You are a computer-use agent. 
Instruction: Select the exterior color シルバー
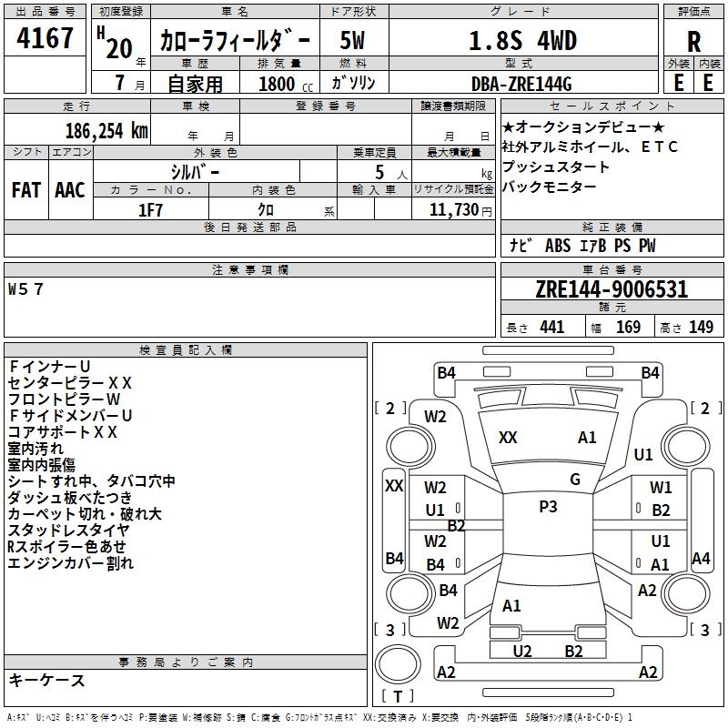click(195, 172)
